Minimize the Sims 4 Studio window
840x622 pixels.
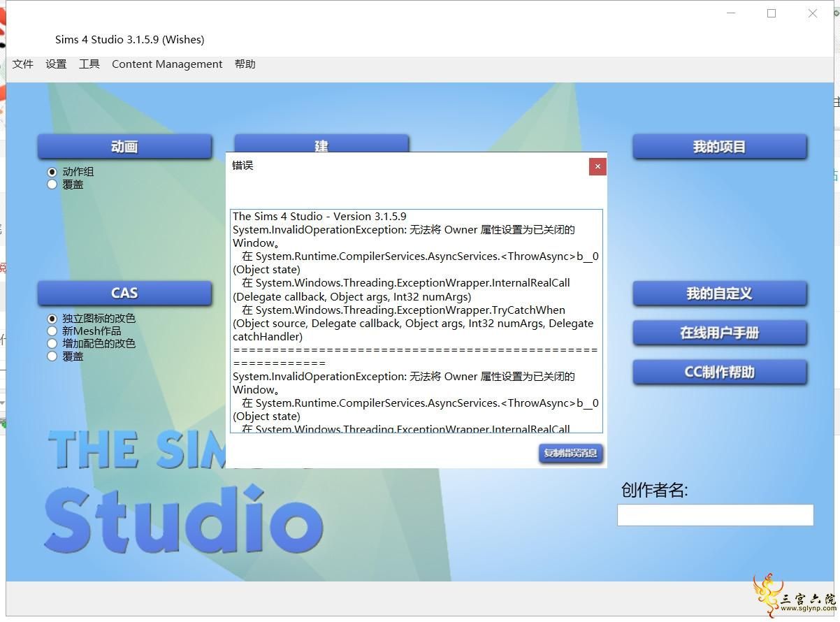coord(732,13)
